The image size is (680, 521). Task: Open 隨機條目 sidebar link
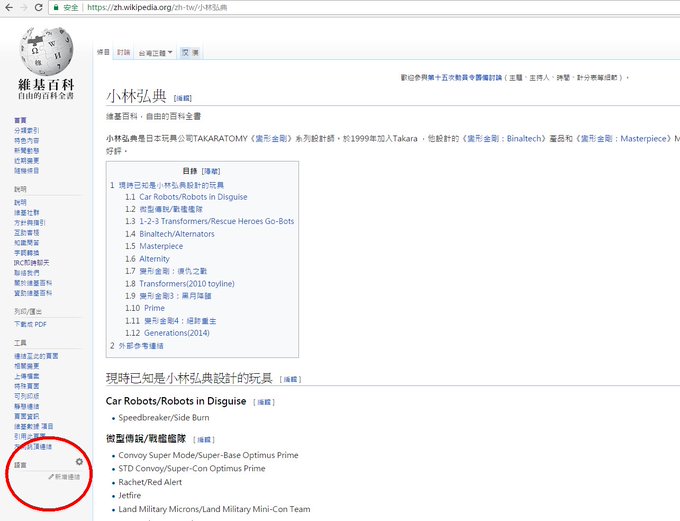(x=26, y=170)
